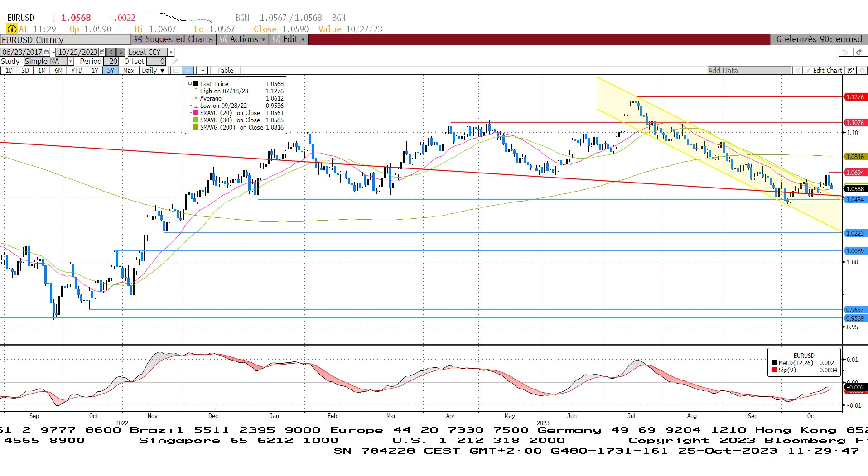Expand the Suggested Charts menu
The width and height of the screenshot is (868, 476).
tap(174, 39)
